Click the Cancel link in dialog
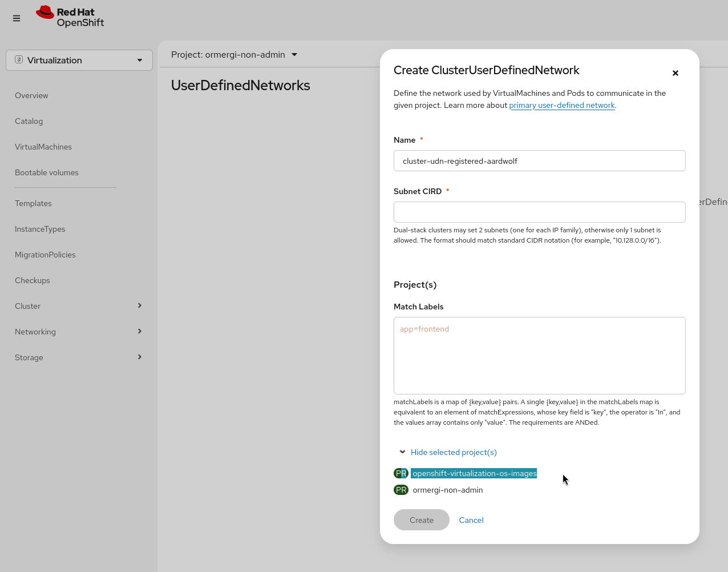728x572 pixels. [471, 520]
